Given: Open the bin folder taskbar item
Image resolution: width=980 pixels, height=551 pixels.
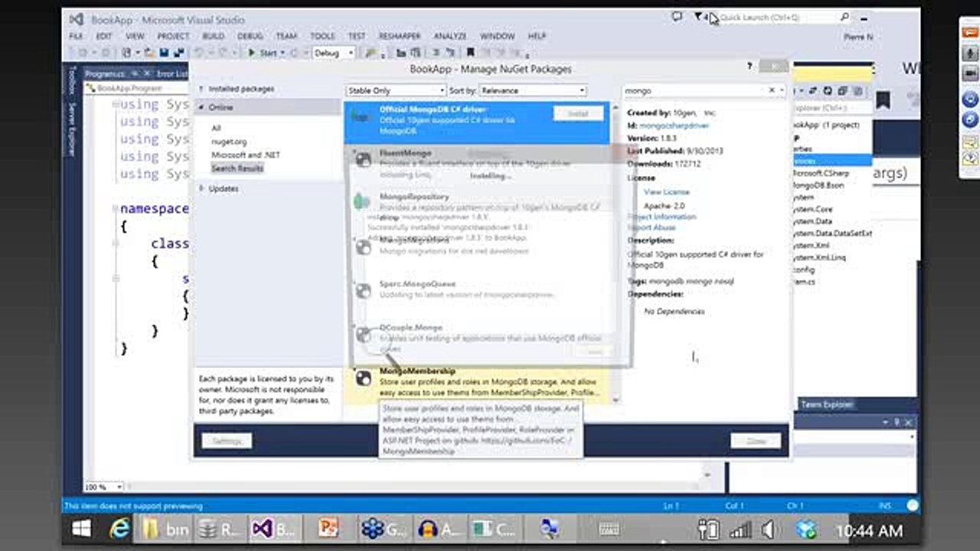Looking at the screenshot, I should click(163, 529).
